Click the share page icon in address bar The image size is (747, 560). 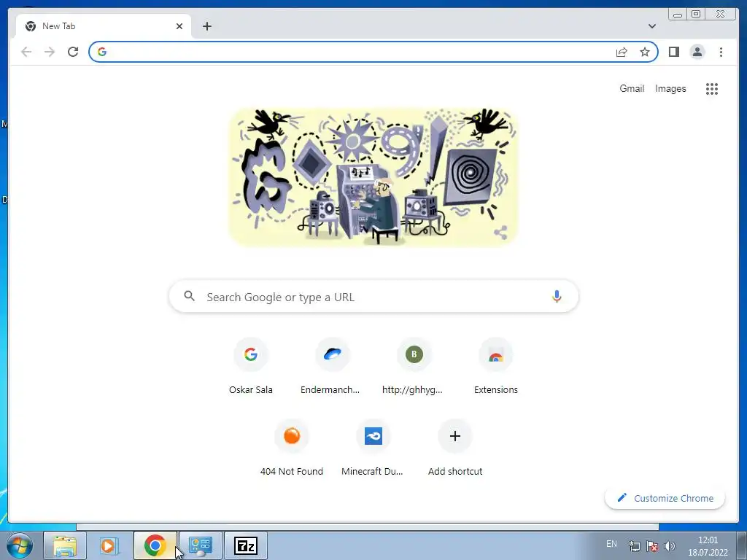(622, 52)
